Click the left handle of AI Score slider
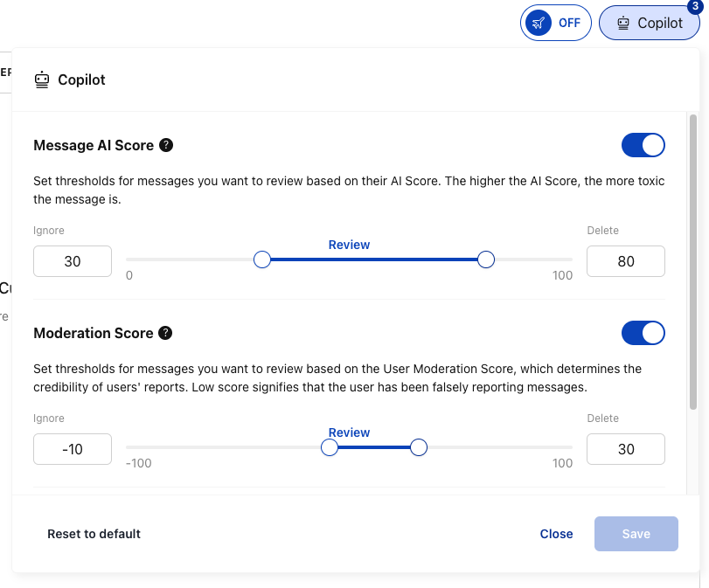 tap(261, 259)
